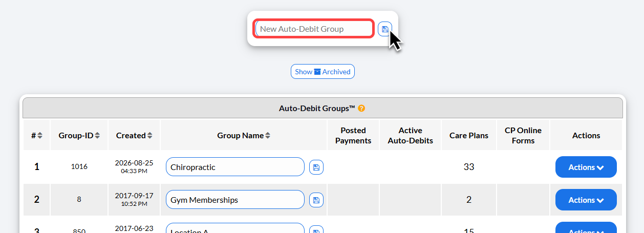
Task: Click Care Plans count 2
Action: 469,200
